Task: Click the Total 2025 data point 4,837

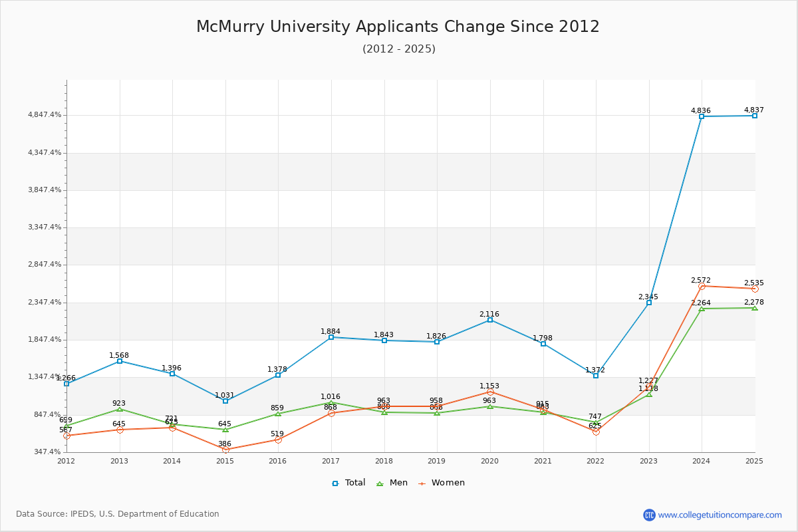Action: pos(755,116)
